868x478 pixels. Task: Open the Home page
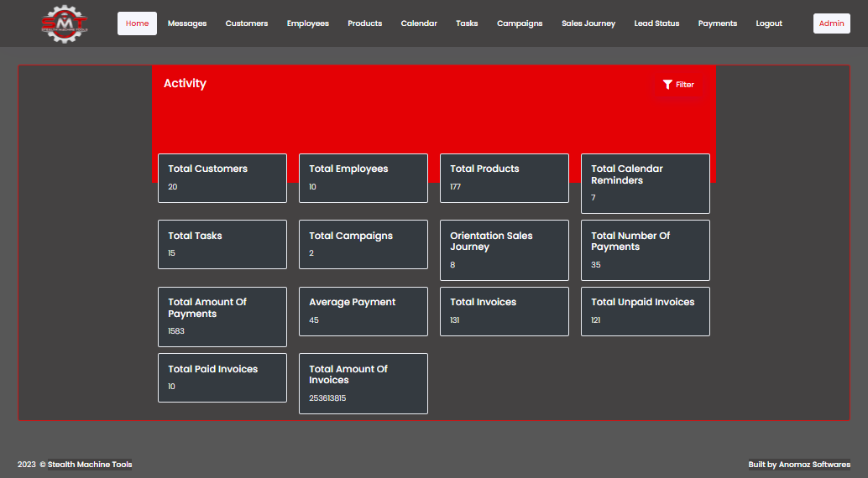point(137,23)
